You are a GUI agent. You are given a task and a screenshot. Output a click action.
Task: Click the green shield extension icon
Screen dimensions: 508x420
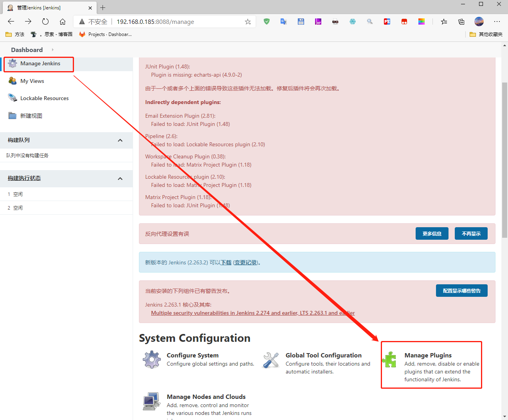coord(267,22)
